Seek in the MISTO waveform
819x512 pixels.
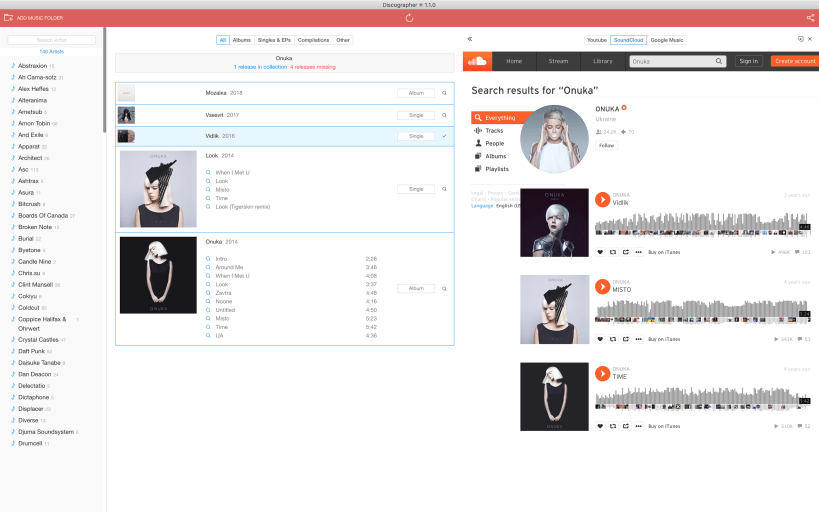pyautogui.click(x=703, y=312)
